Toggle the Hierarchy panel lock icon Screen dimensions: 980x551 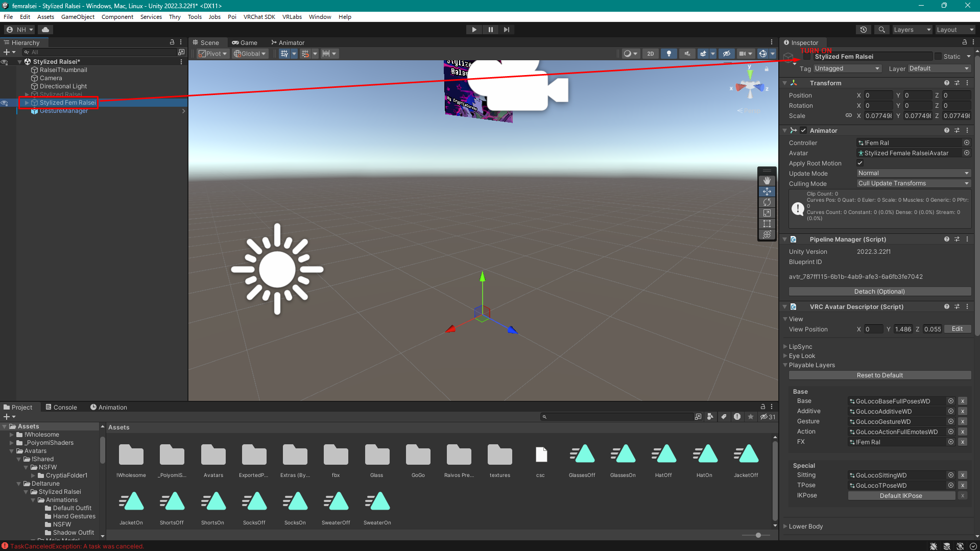coord(172,42)
